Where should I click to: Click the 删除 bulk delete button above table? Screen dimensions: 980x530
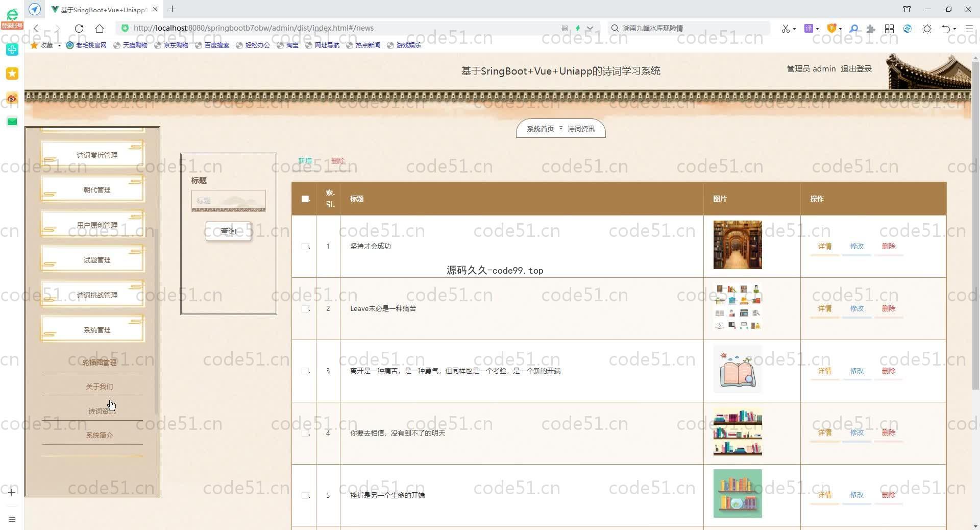338,161
